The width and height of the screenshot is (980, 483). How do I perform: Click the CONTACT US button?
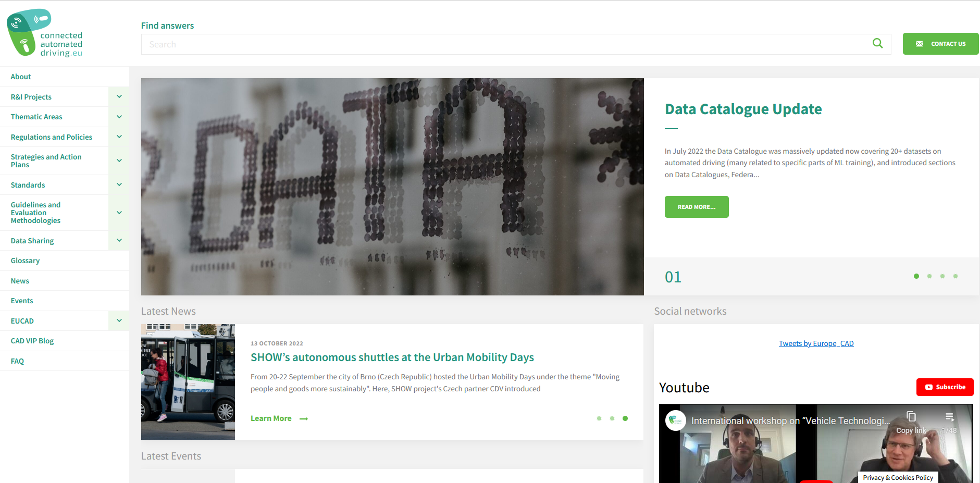(x=940, y=44)
